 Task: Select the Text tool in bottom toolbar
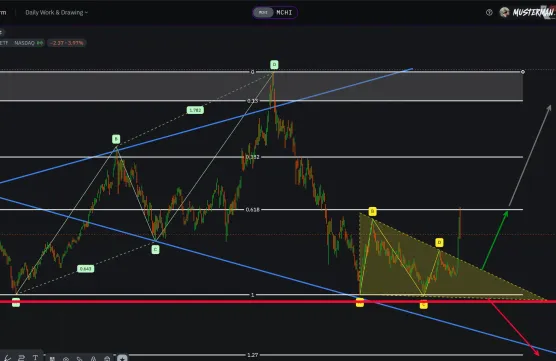(x=35, y=357)
